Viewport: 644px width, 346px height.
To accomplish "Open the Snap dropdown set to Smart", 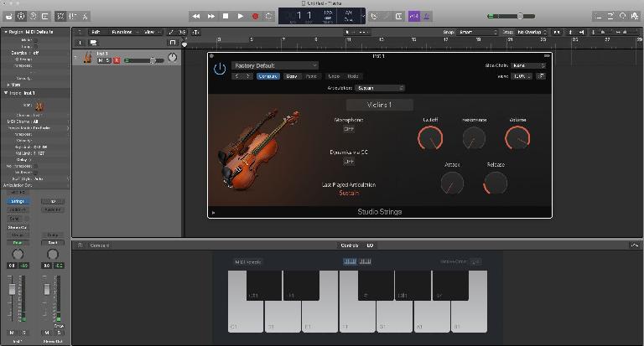I will point(477,32).
